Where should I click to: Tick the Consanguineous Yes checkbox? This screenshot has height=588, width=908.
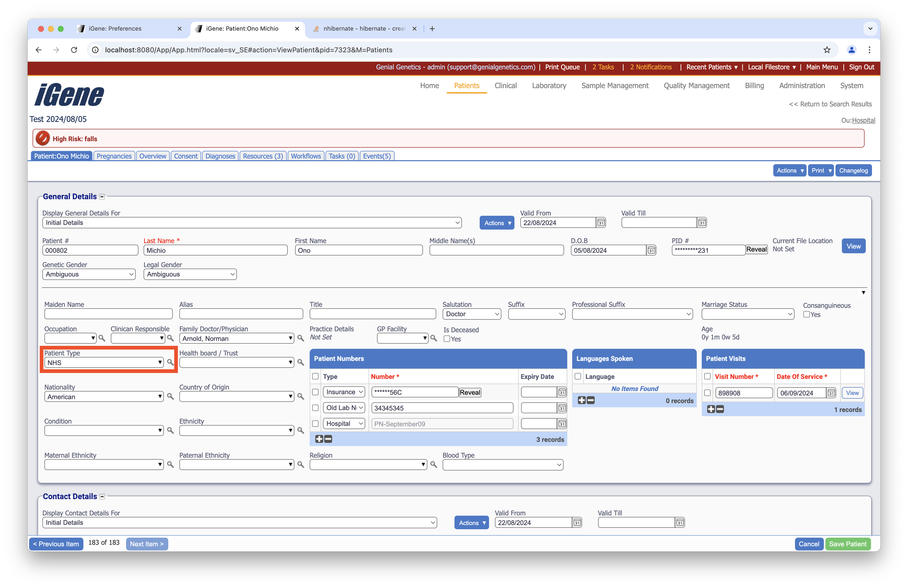[x=807, y=314]
